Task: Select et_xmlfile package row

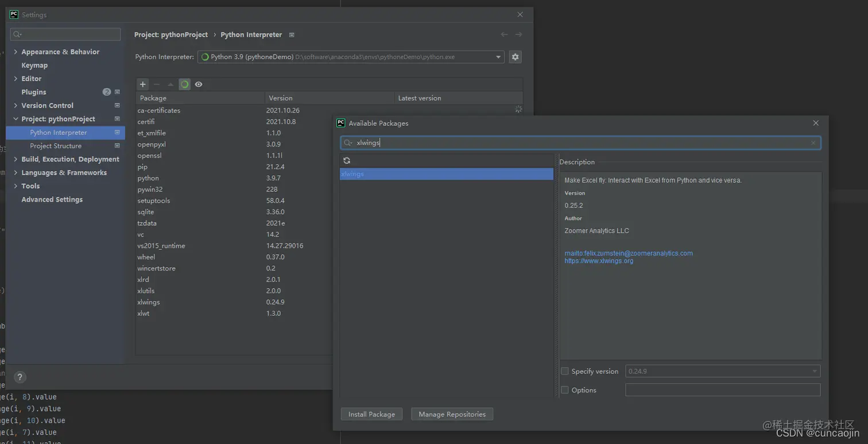Action: (234, 133)
